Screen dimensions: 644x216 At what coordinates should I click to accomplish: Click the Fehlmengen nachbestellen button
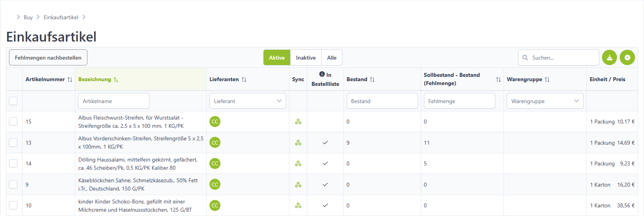(48, 58)
